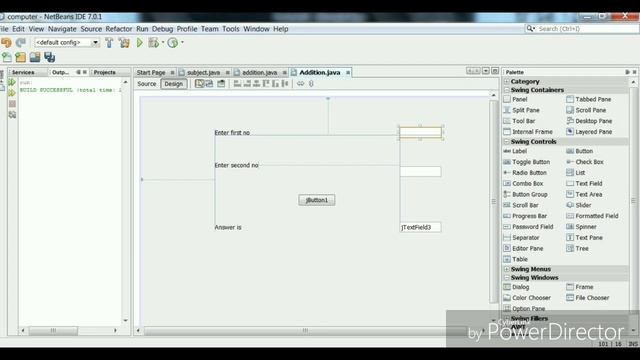Open the Navigate menu
Image resolution: width=640 pixels, height=360 pixels.
coord(62,29)
